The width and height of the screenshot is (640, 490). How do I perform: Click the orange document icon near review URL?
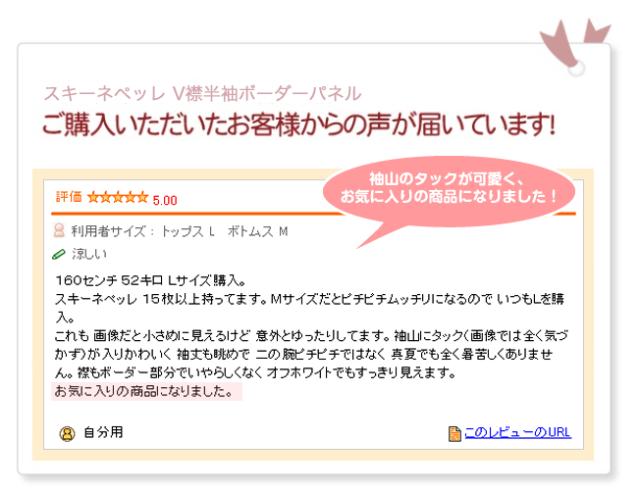tap(454, 434)
